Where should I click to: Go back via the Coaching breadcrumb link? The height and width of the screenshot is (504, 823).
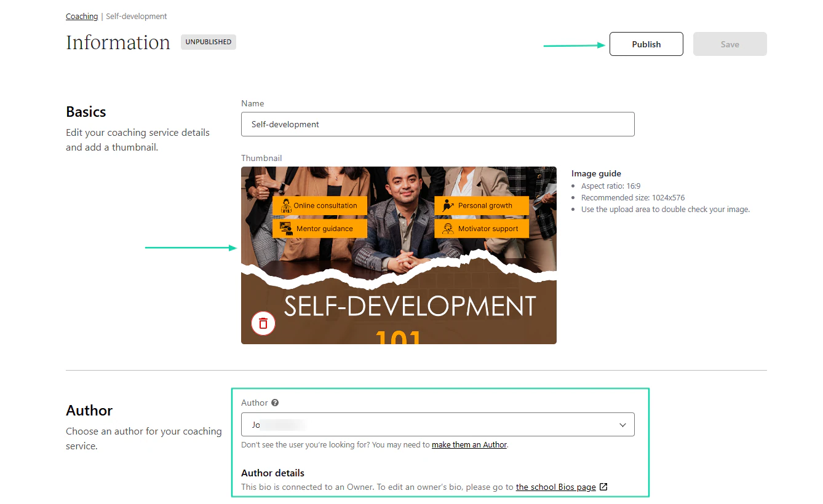[x=82, y=17]
